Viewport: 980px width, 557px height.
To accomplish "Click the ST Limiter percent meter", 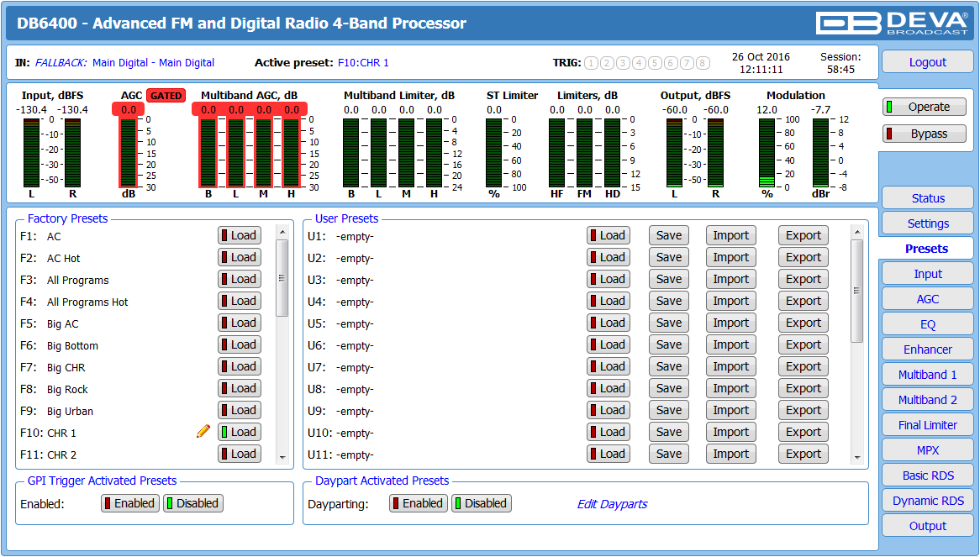I will [x=493, y=153].
